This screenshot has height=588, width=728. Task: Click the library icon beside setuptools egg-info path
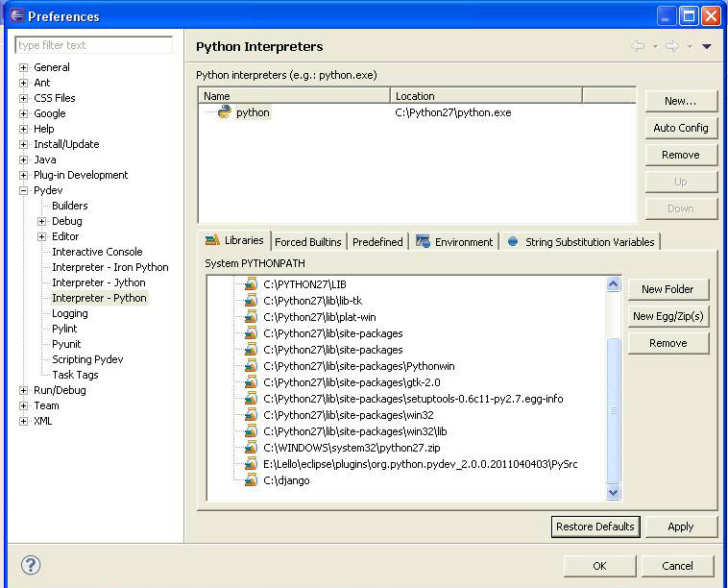coord(251,399)
